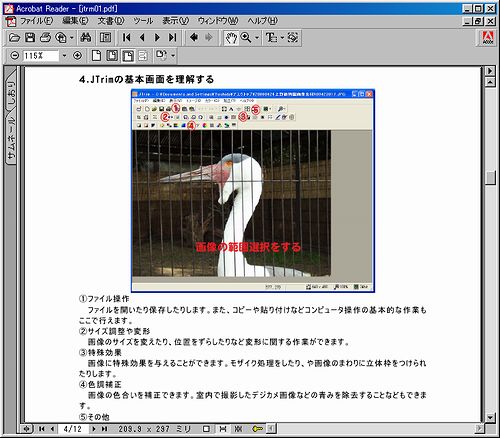Select Continuous layout in status bar
Viewport: 500px width, 438px height.
click(x=222, y=429)
